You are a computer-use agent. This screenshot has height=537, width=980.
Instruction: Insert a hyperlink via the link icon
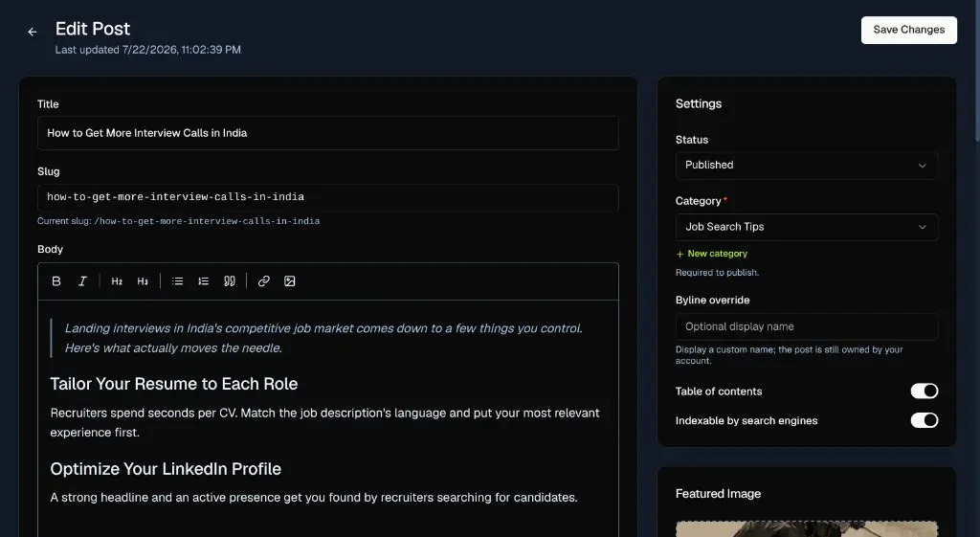click(264, 281)
